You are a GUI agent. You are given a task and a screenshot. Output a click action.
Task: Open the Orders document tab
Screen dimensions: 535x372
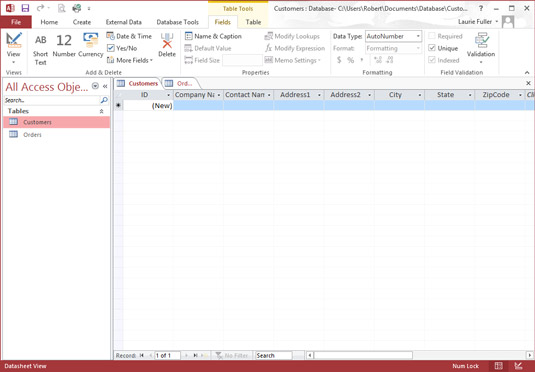tap(180, 83)
